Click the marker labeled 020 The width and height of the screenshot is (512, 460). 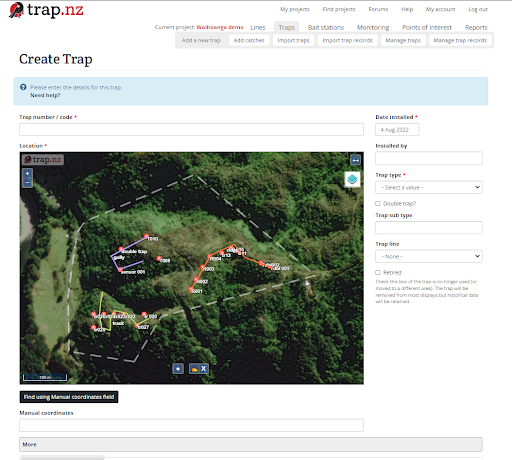point(144,314)
